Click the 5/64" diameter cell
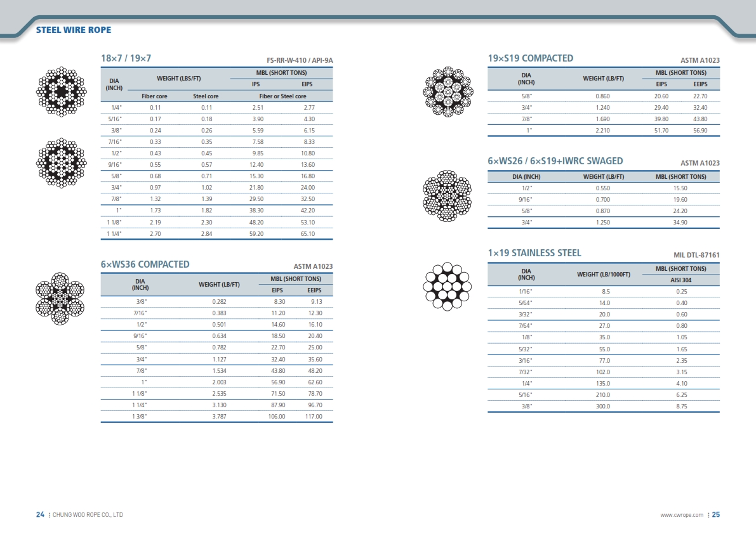 pyautogui.click(x=526, y=303)
